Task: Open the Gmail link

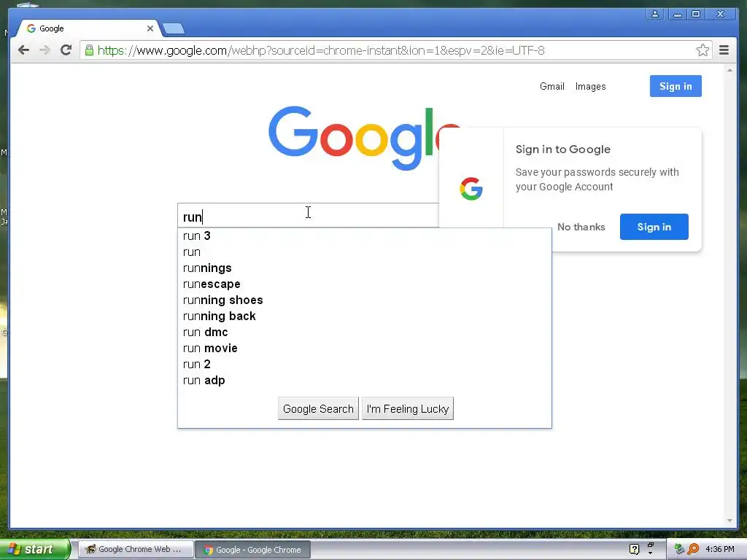Action: point(551,86)
